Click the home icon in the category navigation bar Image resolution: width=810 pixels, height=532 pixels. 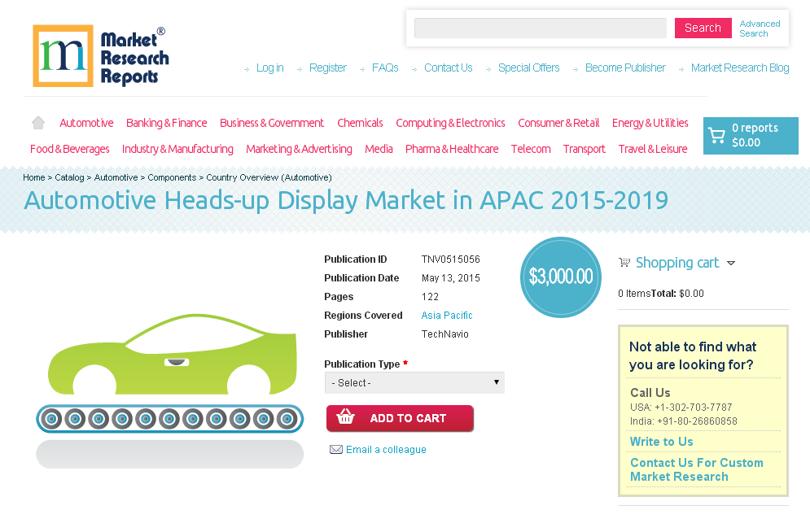37,121
